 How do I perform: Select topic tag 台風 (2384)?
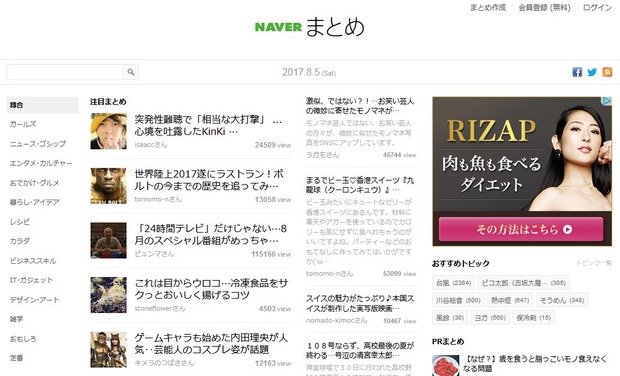[453, 283]
